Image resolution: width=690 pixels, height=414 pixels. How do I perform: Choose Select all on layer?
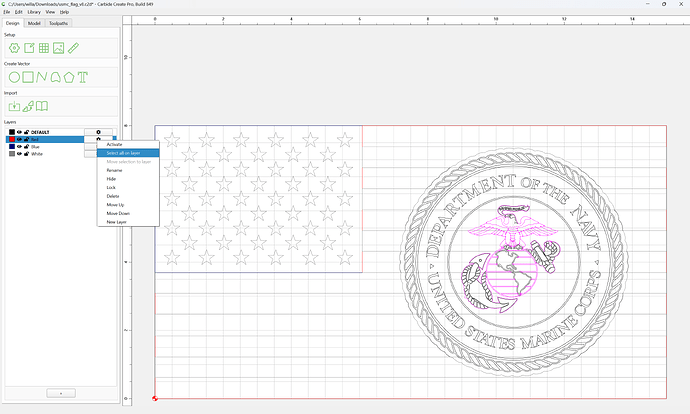tap(128, 153)
